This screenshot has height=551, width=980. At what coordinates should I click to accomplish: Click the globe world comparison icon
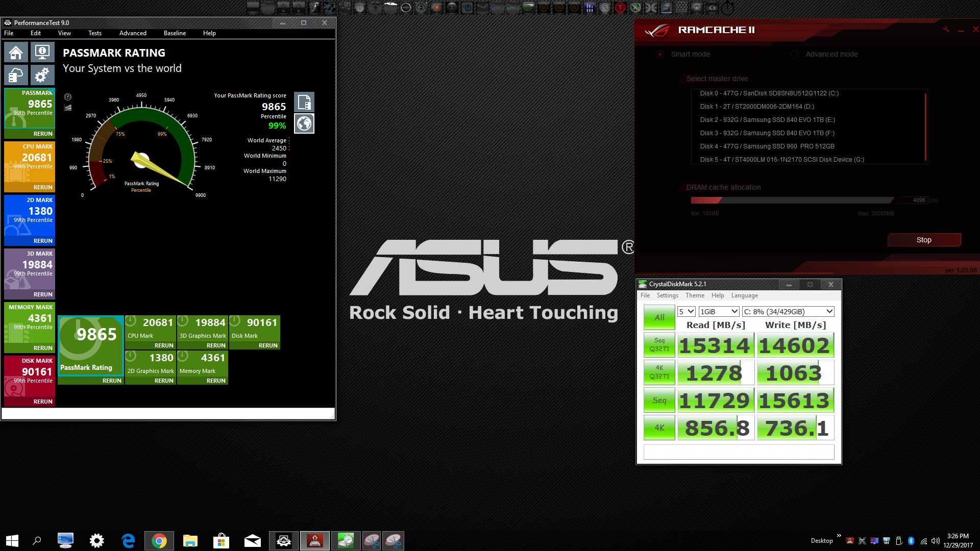[304, 123]
